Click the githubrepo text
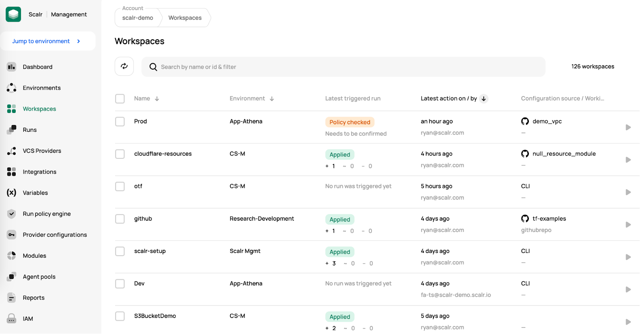The height and width of the screenshot is (334, 644). tap(536, 230)
